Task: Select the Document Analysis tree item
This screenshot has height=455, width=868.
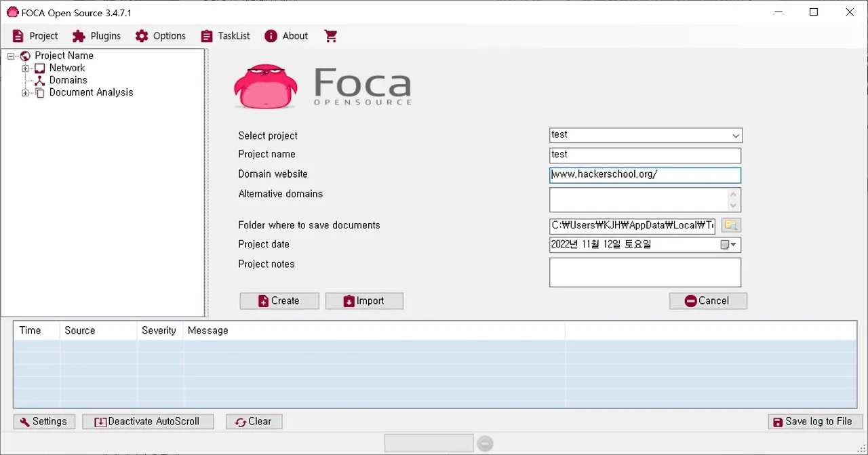Action: 91,92
